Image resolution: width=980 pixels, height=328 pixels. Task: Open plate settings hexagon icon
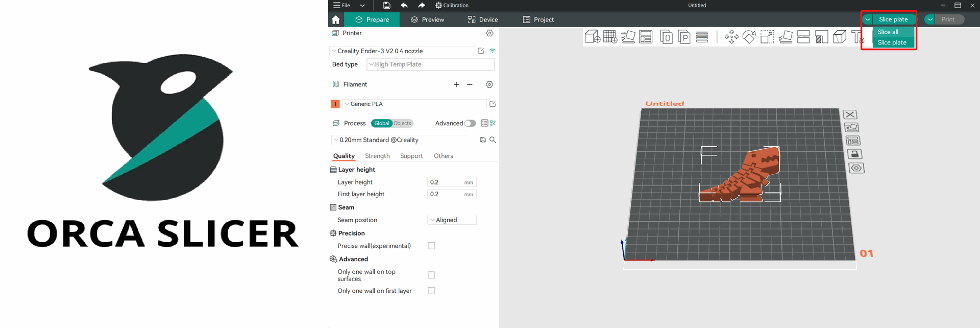[856, 168]
